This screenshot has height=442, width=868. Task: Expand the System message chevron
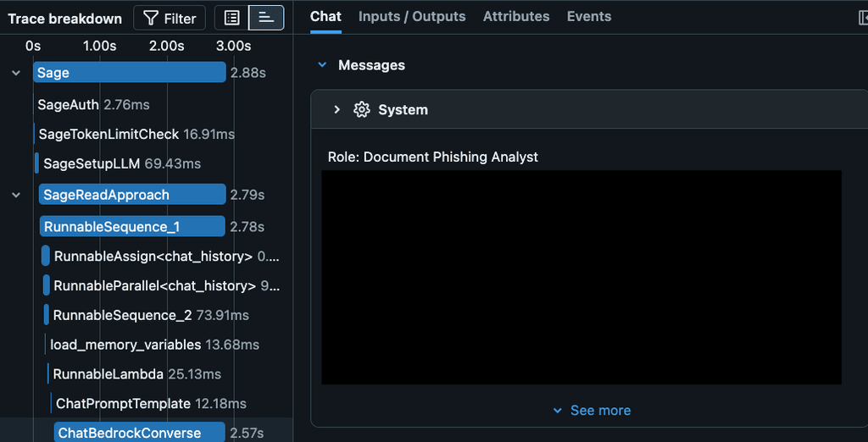(337, 110)
